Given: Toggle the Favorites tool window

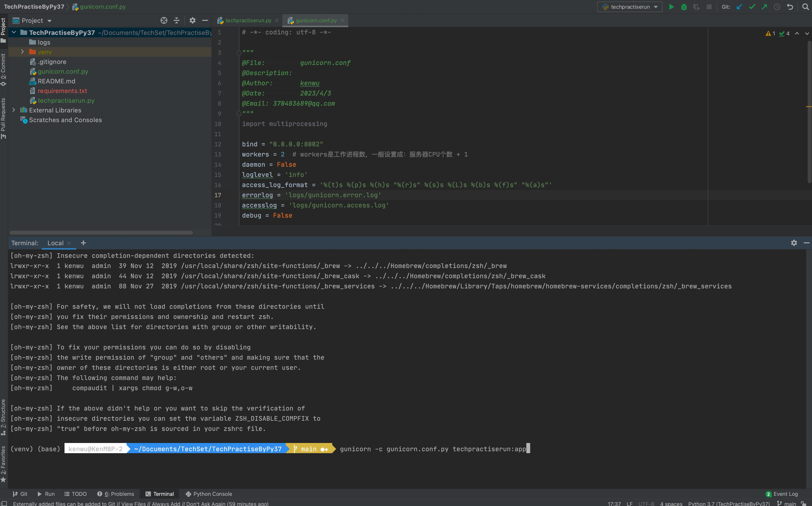Looking at the screenshot, I should pos(3,464).
